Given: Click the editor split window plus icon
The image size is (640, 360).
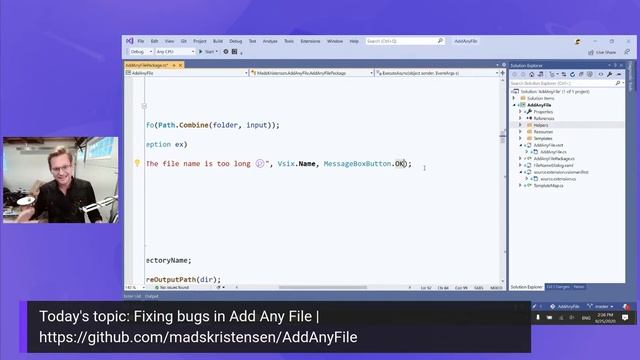Looking at the screenshot, I should click(503, 73).
